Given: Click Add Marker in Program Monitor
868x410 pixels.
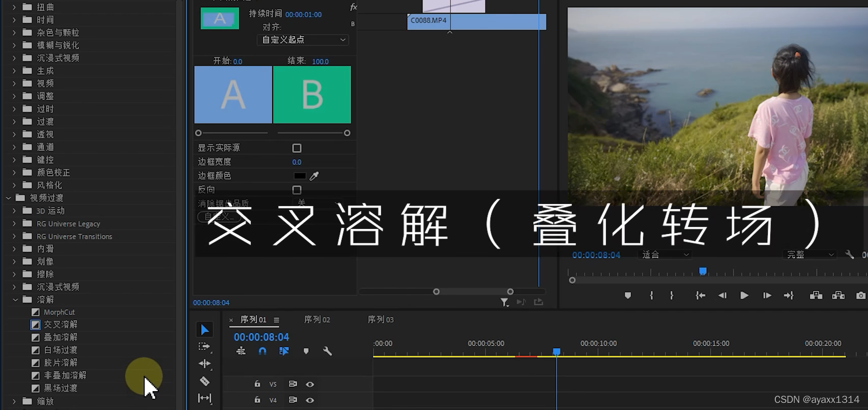Looking at the screenshot, I should (628, 296).
